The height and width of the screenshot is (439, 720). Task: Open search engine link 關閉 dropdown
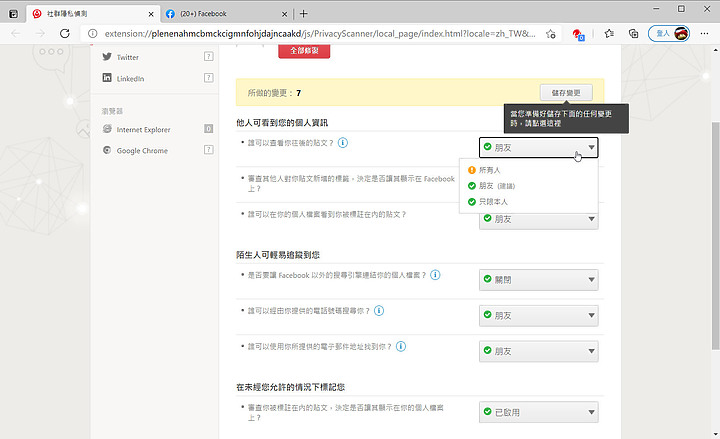[x=539, y=280]
